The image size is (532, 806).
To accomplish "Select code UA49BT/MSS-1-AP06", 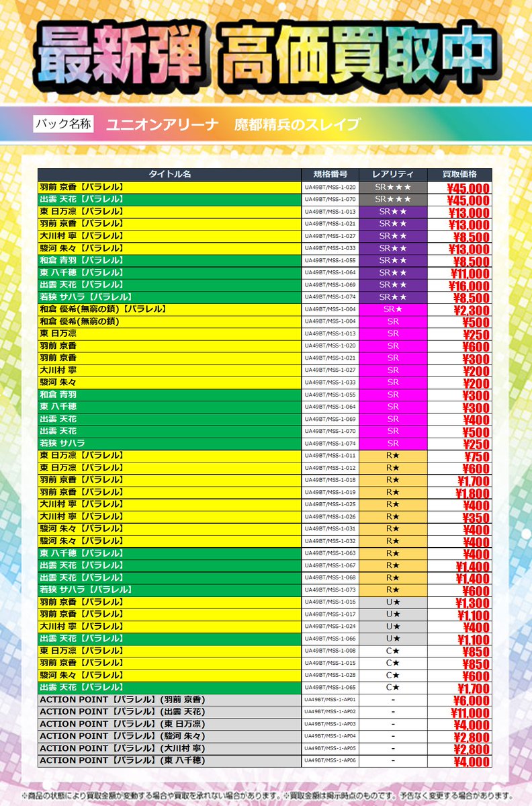I will point(330,760).
